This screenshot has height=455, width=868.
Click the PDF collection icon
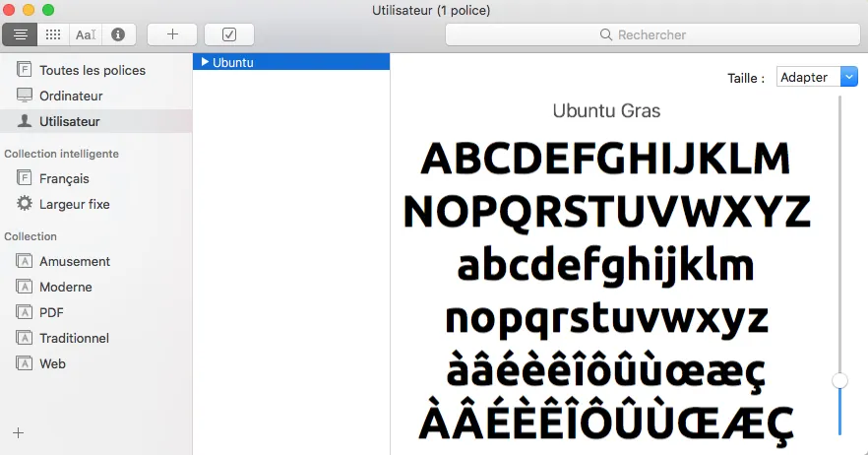(24, 311)
